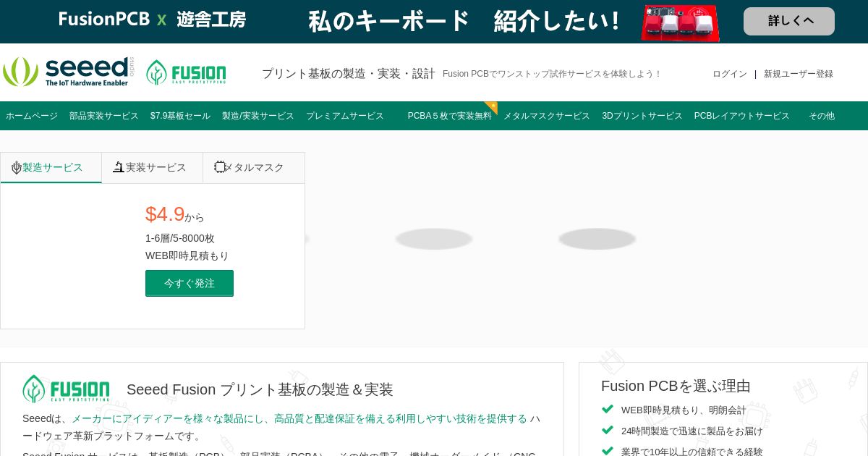The height and width of the screenshot is (456, 868).
Task: Open 製造/実装サービス menu item
Action: [258, 116]
